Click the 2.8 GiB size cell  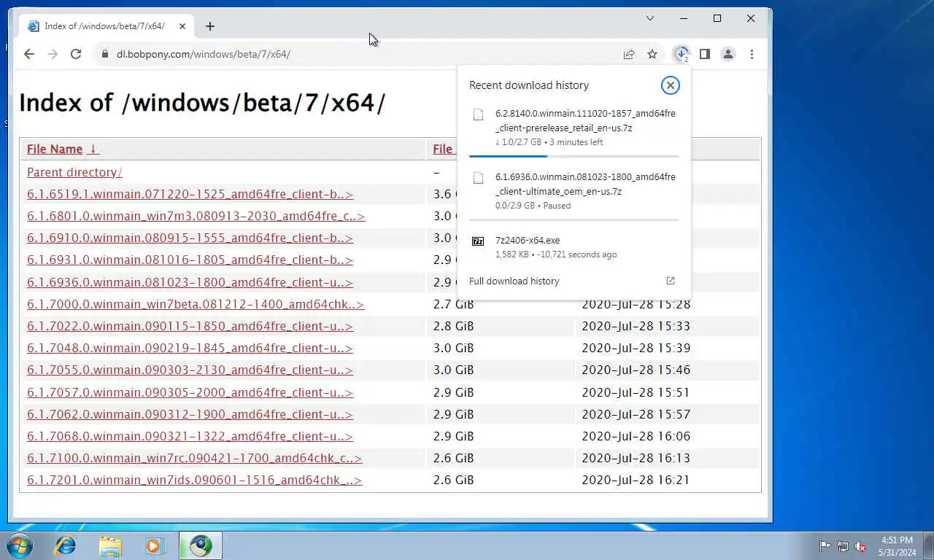[x=453, y=326]
